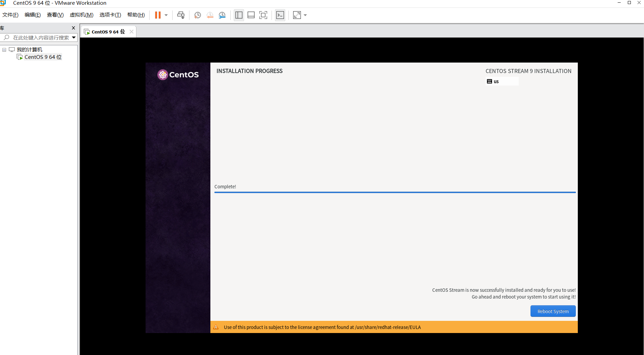
Task: Pause the virtual machine
Action: tap(158, 15)
